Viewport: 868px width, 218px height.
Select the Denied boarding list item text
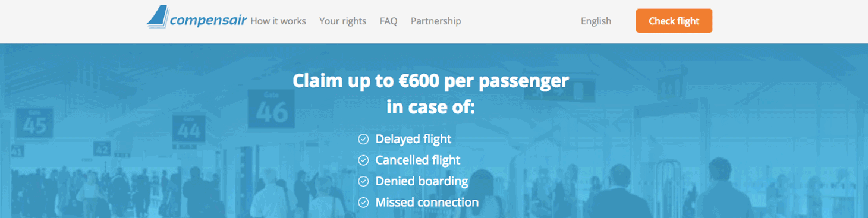click(x=422, y=181)
